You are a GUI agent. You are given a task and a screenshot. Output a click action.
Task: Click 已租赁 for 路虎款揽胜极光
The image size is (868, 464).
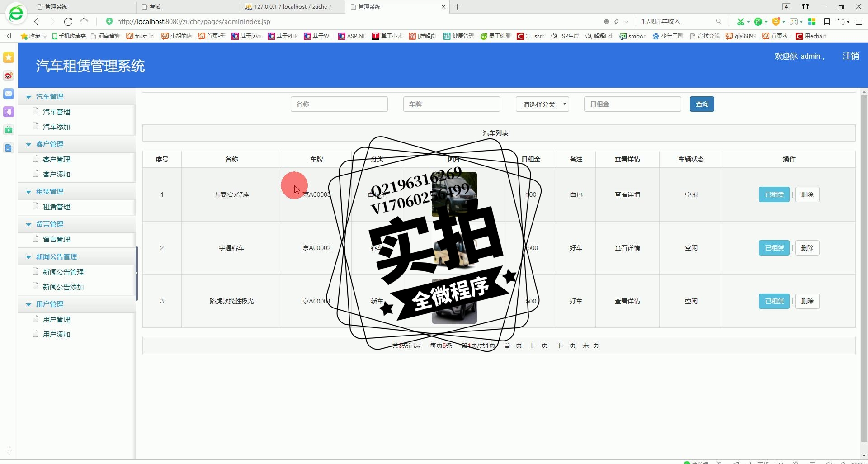tap(774, 301)
